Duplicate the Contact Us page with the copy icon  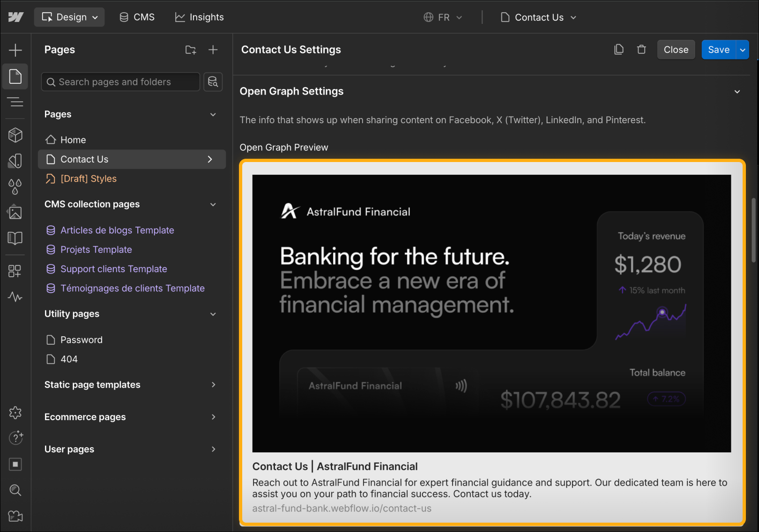click(619, 50)
